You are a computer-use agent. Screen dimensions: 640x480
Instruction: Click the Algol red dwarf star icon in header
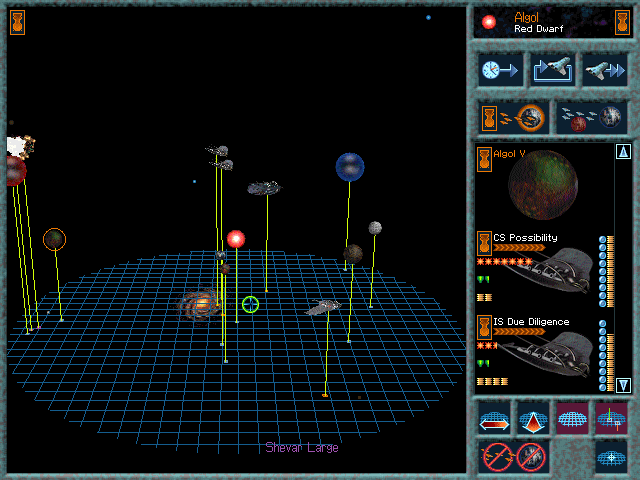click(489, 22)
